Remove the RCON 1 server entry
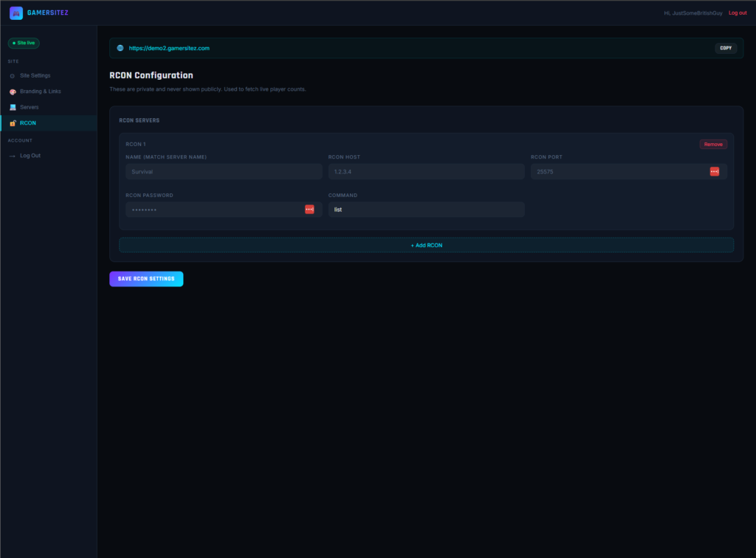Viewport: 756px width, 558px height. (713, 145)
